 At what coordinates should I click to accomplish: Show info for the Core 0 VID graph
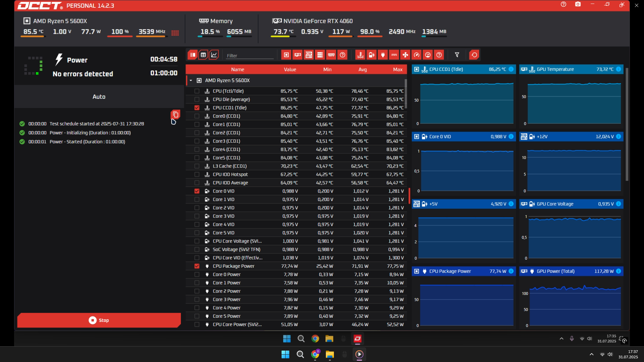511,137
